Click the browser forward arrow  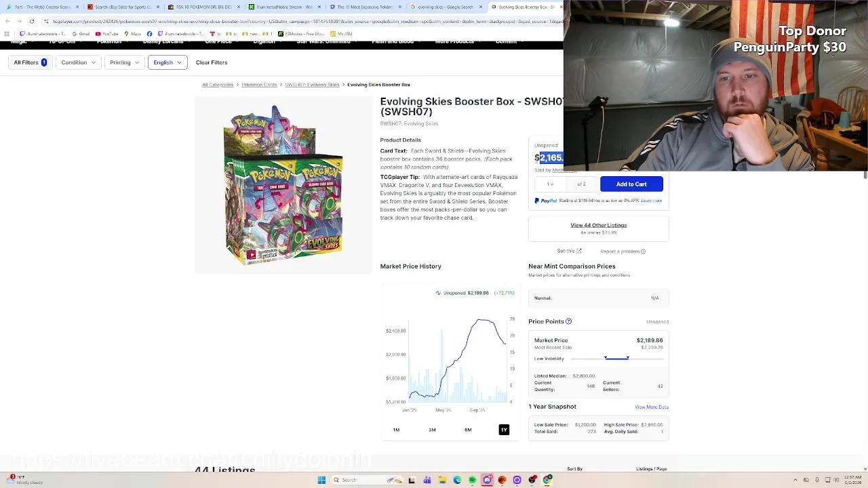pyautogui.click(x=20, y=21)
